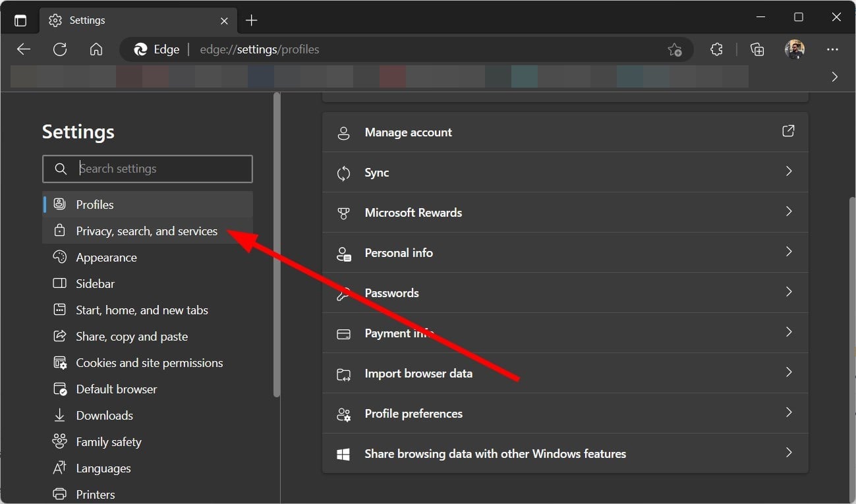856x504 pixels.
Task: Open Share, copy and paste settings
Action: tap(148, 336)
